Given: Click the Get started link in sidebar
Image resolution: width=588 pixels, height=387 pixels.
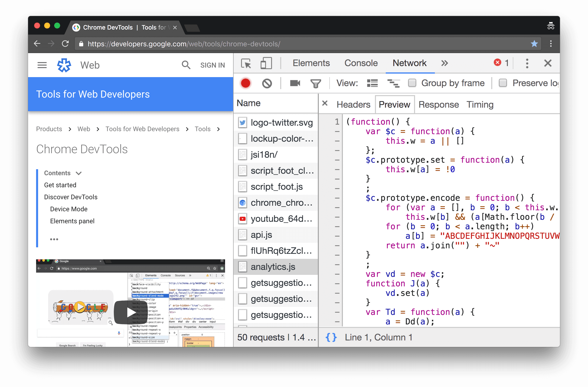Looking at the screenshot, I should [x=60, y=184].
